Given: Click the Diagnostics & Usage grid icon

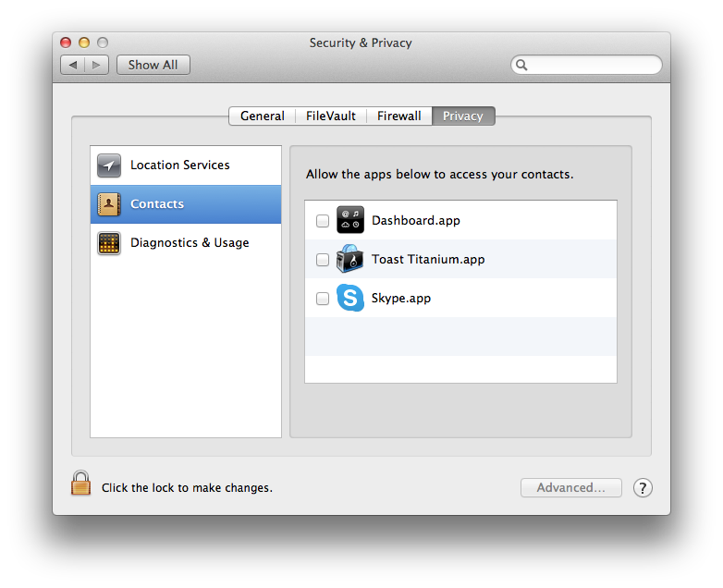Looking at the screenshot, I should 109,243.
